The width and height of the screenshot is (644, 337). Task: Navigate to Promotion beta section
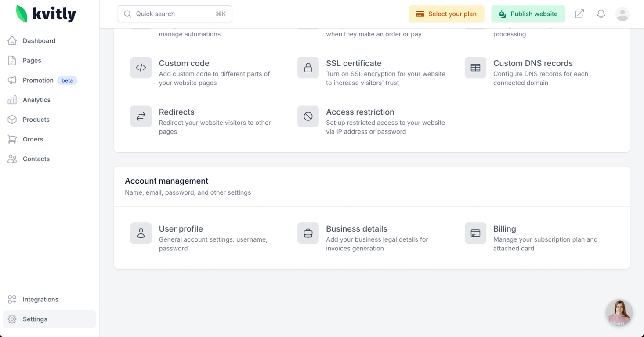[x=38, y=80]
